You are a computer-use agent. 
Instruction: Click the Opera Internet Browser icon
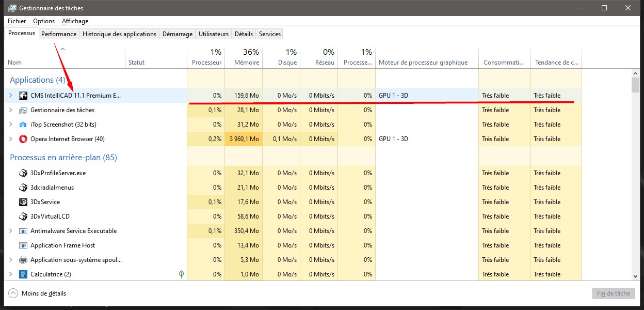23,139
